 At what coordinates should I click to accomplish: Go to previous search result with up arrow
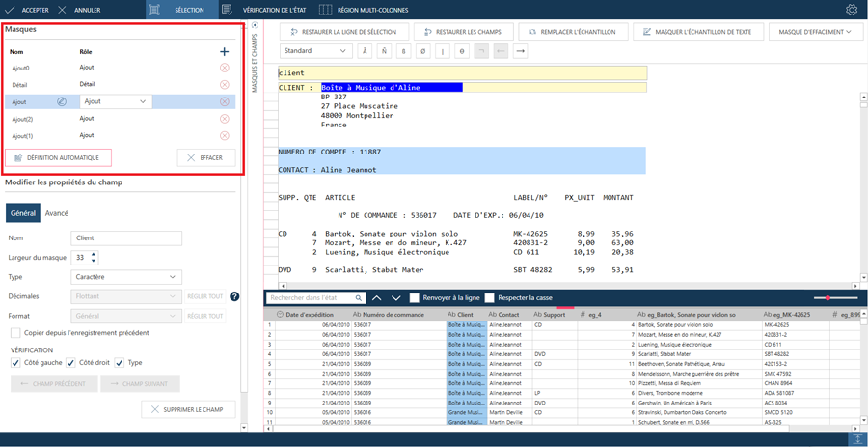pyautogui.click(x=376, y=298)
